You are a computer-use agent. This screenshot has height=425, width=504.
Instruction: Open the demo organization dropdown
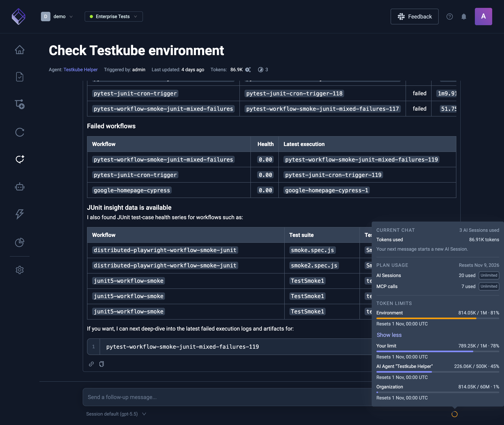click(x=57, y=16)
